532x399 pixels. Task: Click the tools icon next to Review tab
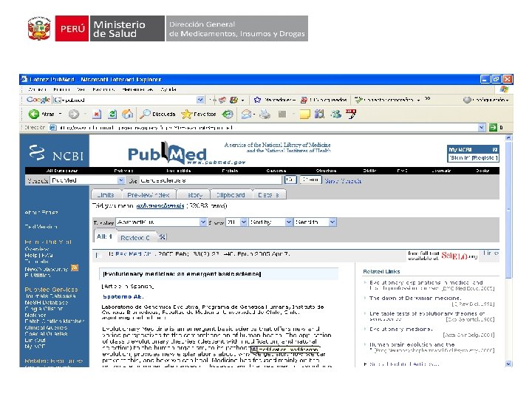(x=163, y=237)
